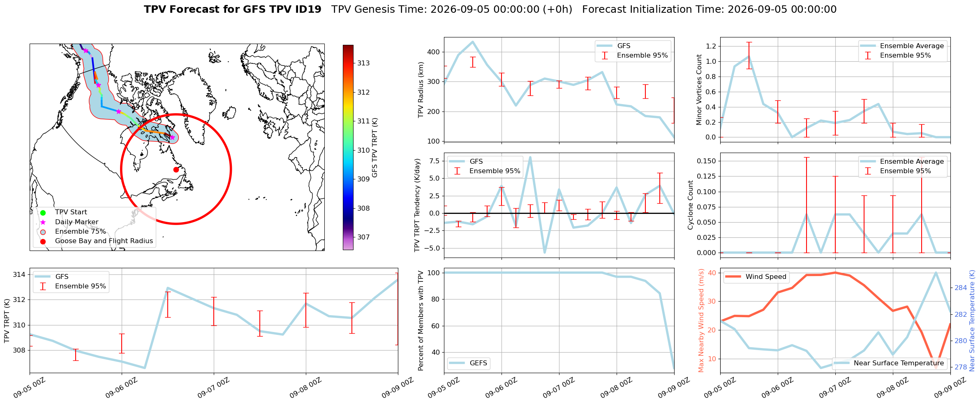Screen dimensions: 980x404
Task: Click the red 40 tick on wind speed axis
Action: [712, 273]
